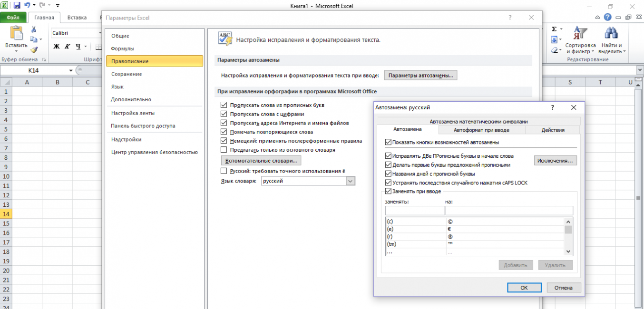Viewport: 644px width, 309px height.
Task: Uncheck 'Заменять при вводе' checkbox
Action: 388,191
